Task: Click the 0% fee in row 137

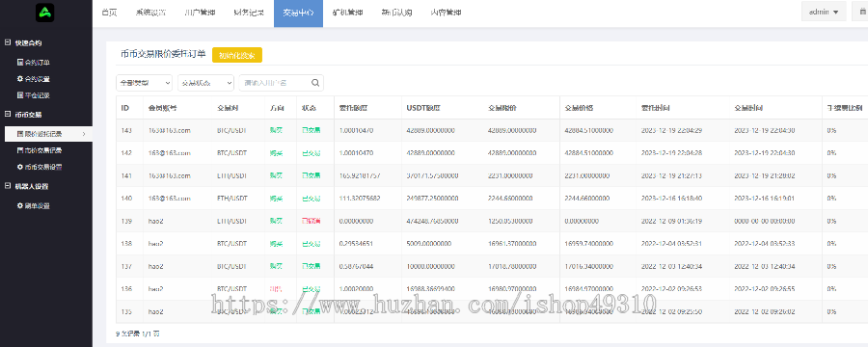Action: tap(831, 266)
